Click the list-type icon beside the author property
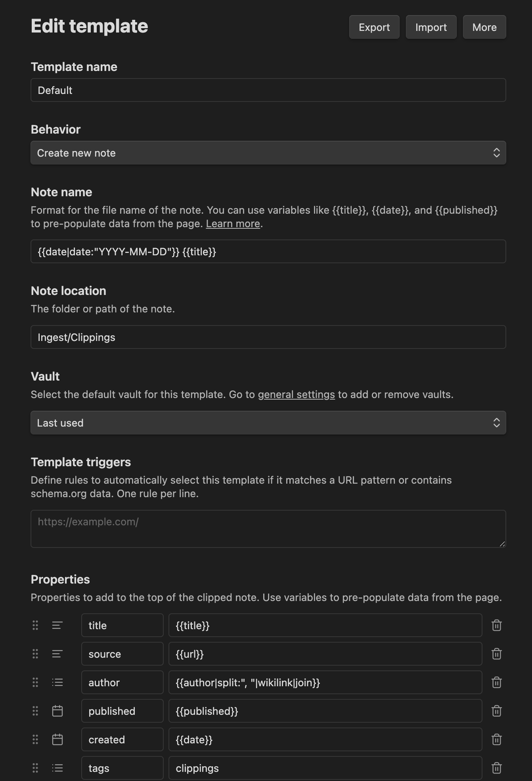Screen dimensions: 532x781 [57, 682]
